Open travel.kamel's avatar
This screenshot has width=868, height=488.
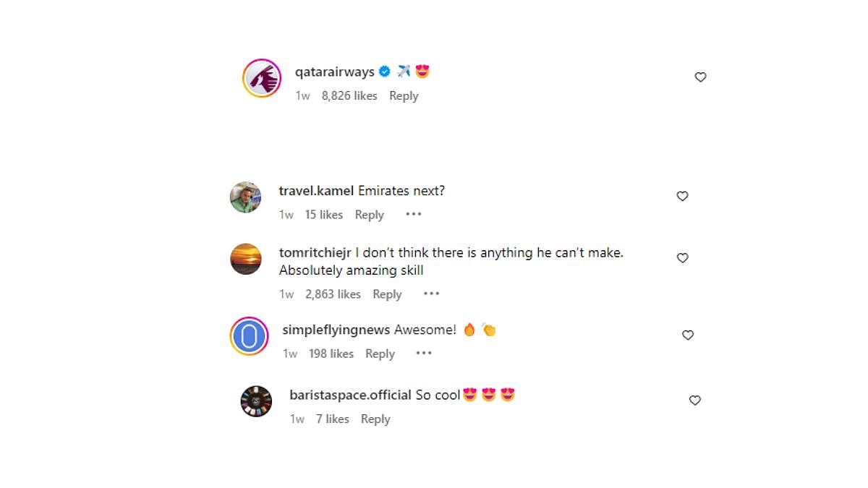pyautogui.click(x=245, y=197)
